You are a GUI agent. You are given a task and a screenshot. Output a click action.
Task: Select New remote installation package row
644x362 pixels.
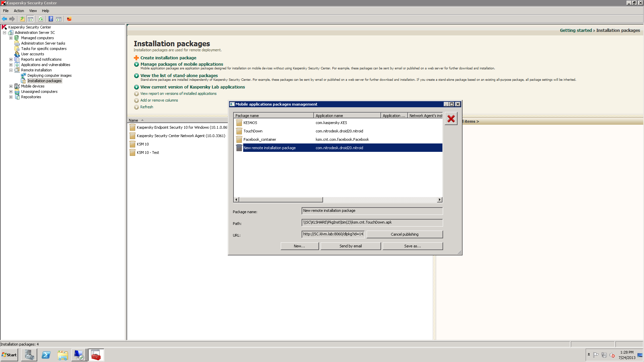[339, 148]
